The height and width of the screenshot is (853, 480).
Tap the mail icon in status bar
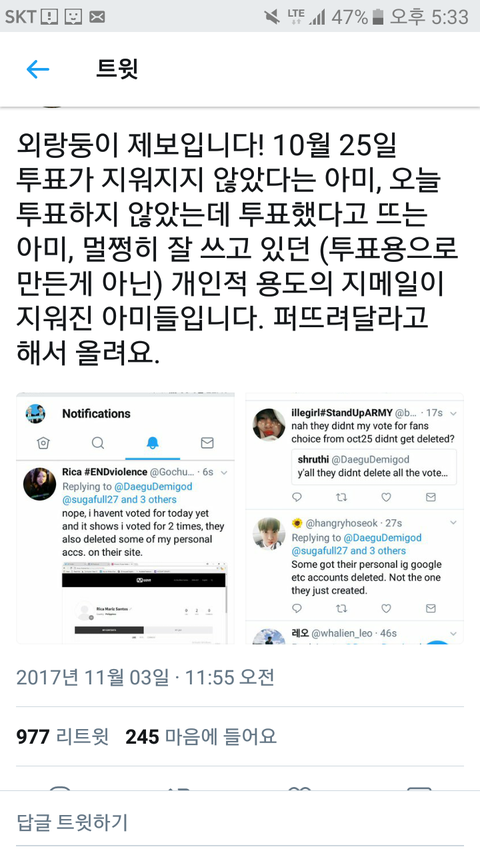pos(97,17)
